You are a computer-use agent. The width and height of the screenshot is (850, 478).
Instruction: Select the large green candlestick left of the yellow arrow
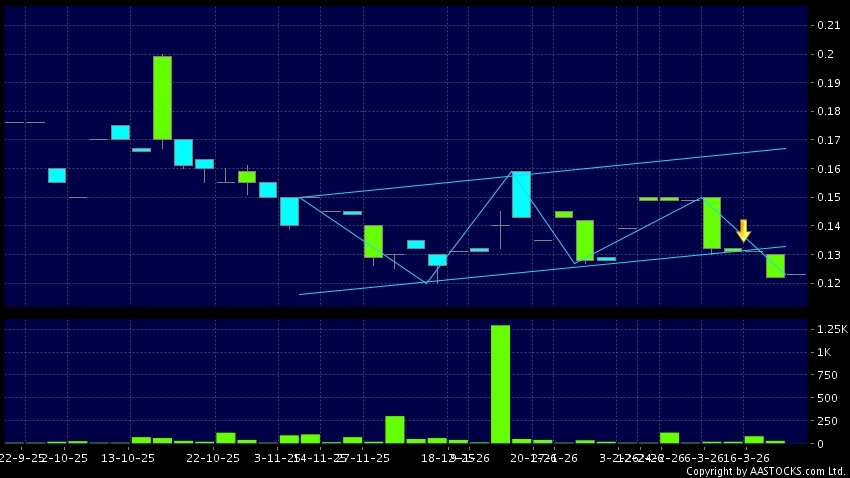(712, 222)
